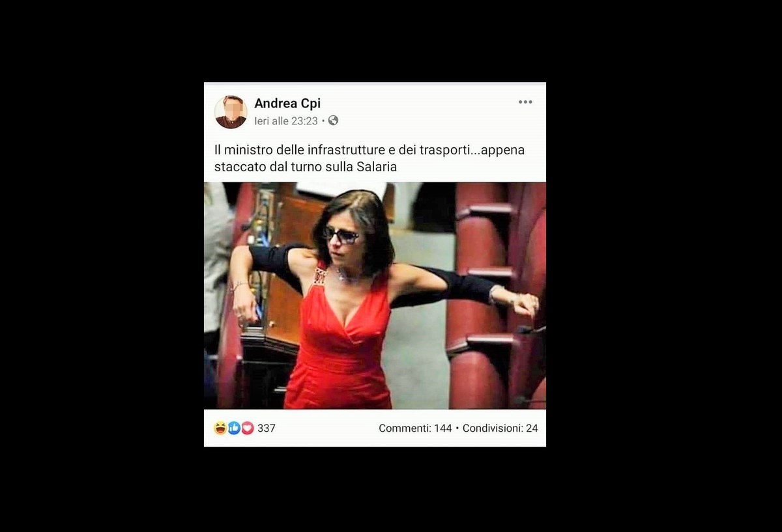
Task: View the 337 reactions count list
Action: [x=267, y=428]
